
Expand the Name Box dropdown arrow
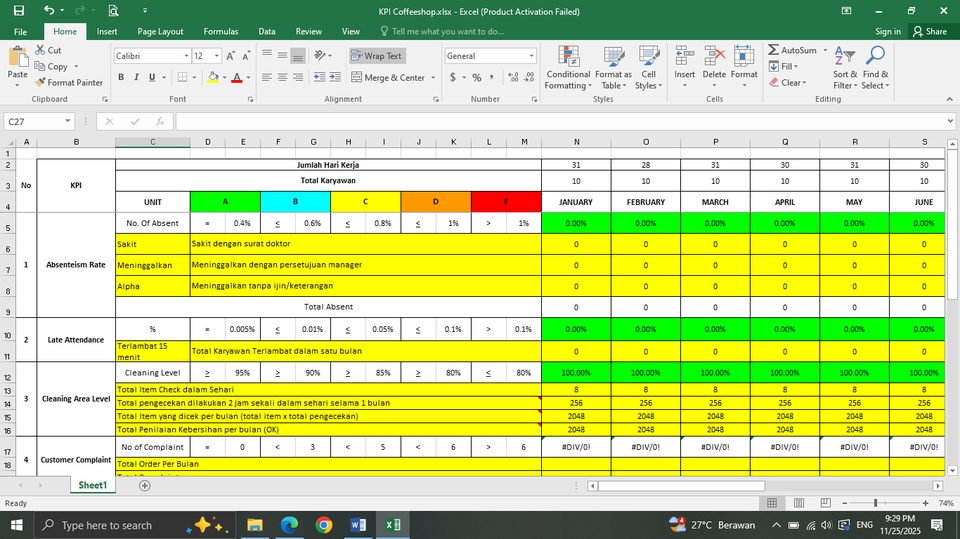pos(68,121)
